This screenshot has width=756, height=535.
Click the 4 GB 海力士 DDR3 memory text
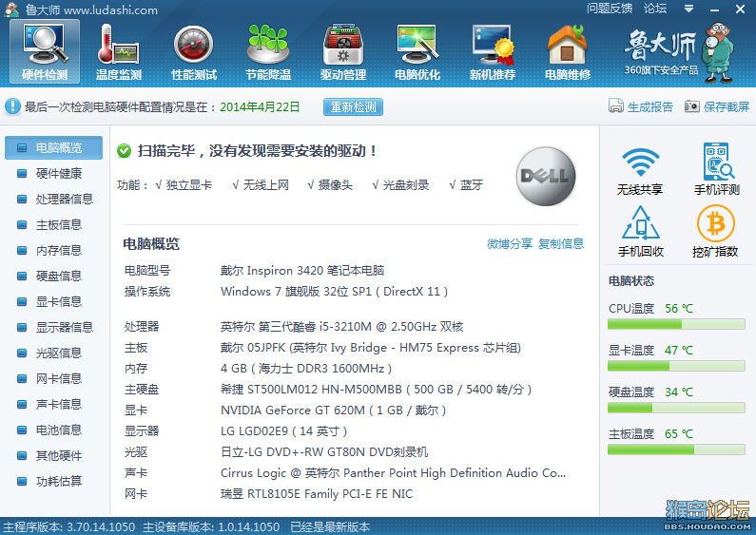click(x=306, y=369)
